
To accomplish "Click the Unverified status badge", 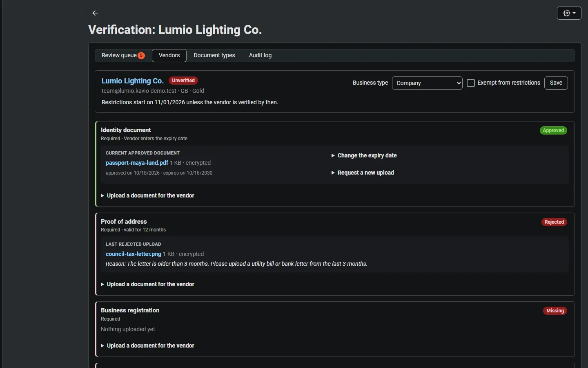I will tap(183, 81).
